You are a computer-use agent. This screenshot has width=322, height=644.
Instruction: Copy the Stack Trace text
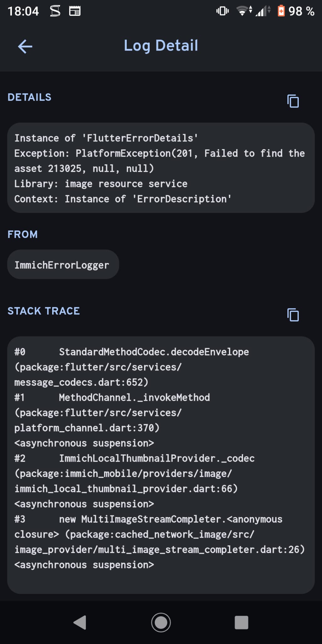pos(293,315)
